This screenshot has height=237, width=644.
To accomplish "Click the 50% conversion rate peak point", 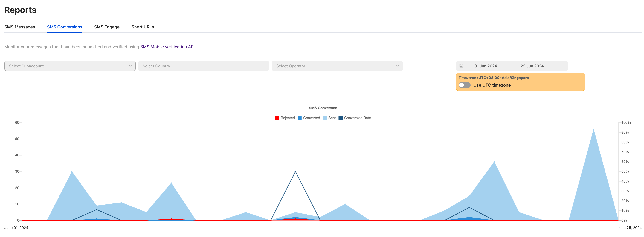I will click(295, 172).
